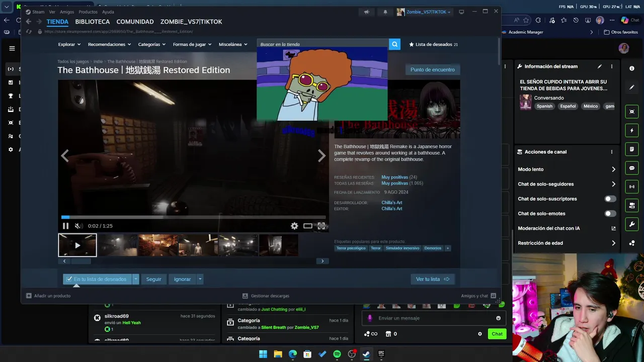Expand the Miscelánea dropdown

[x=233, y=44]
